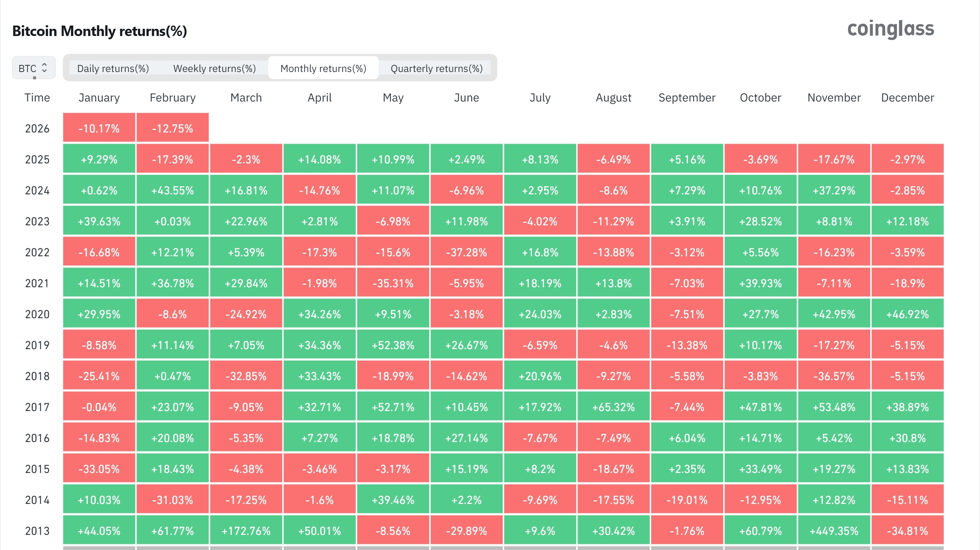The image size is (980, 550).
Task: Click the BTC selector up-down arrows
Action: coord(45,68)
